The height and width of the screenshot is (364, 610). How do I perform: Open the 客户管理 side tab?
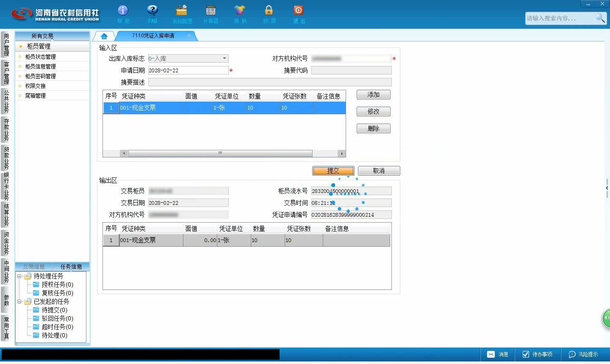click(x=6, y=73)
